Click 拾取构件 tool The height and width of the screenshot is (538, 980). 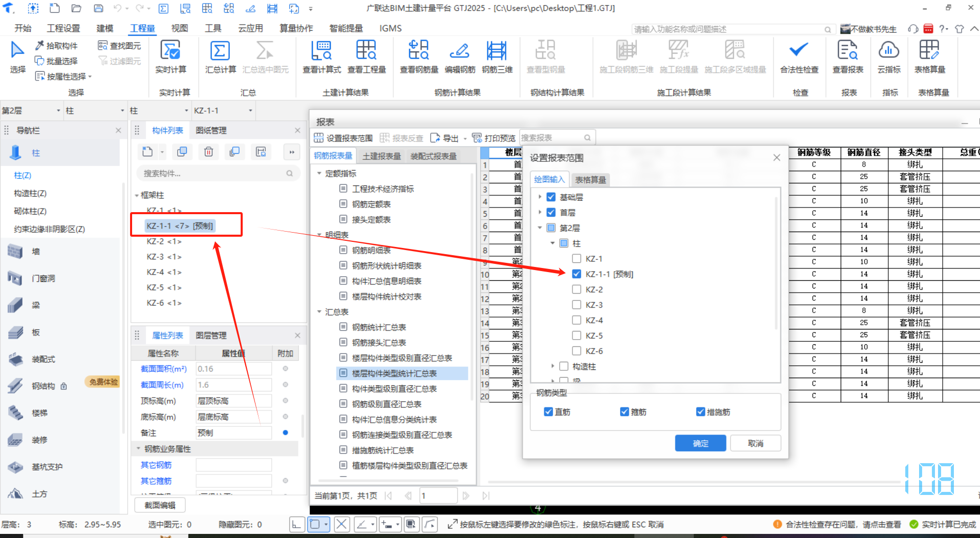(56, 46)
